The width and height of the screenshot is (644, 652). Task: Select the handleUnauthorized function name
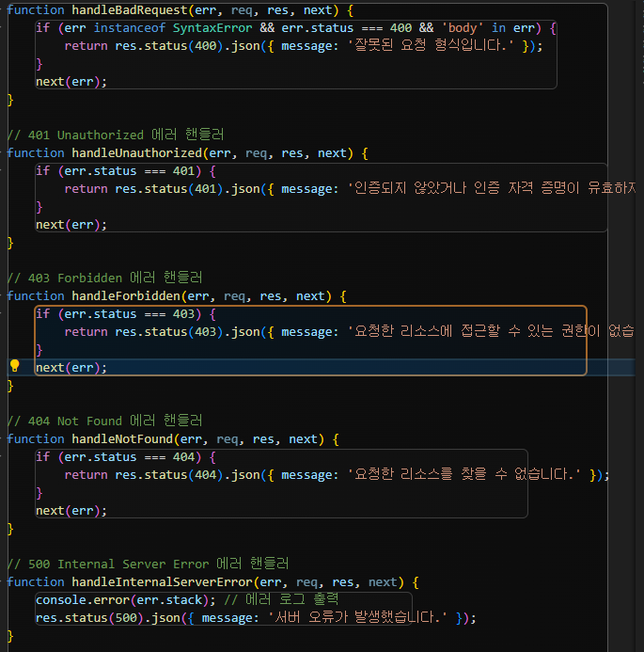(x=136, y=153)
